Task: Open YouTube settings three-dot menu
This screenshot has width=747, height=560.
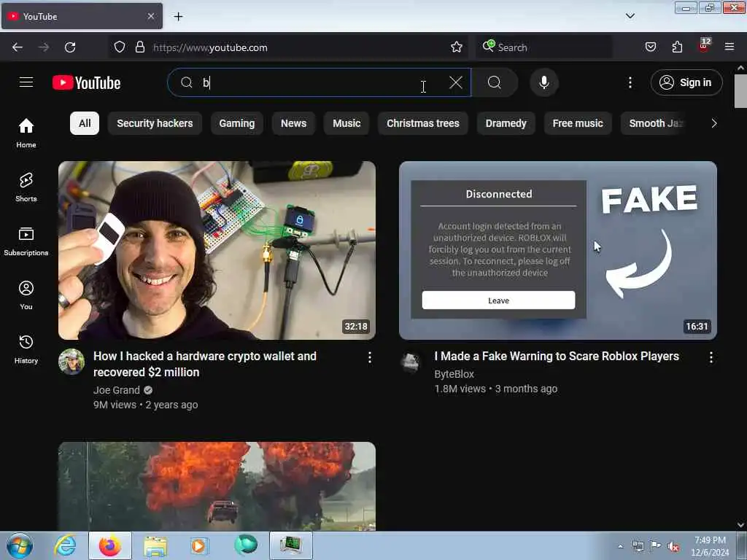Action: point(630,82)
